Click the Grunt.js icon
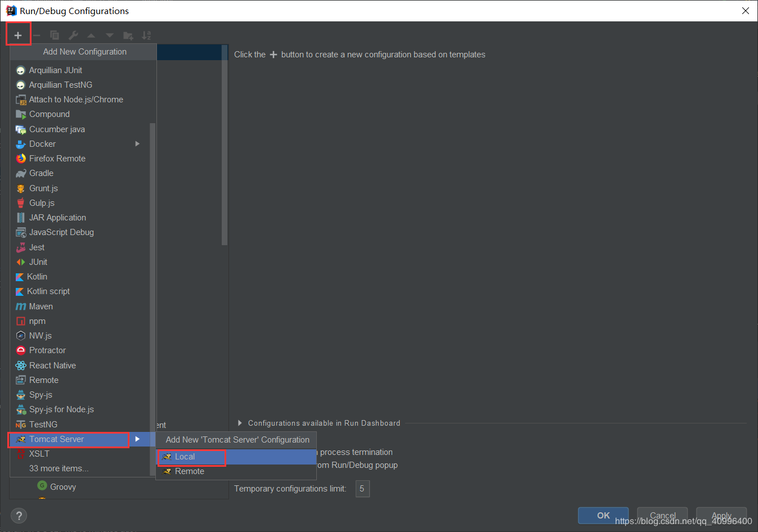758x532 pixels. 21,188
